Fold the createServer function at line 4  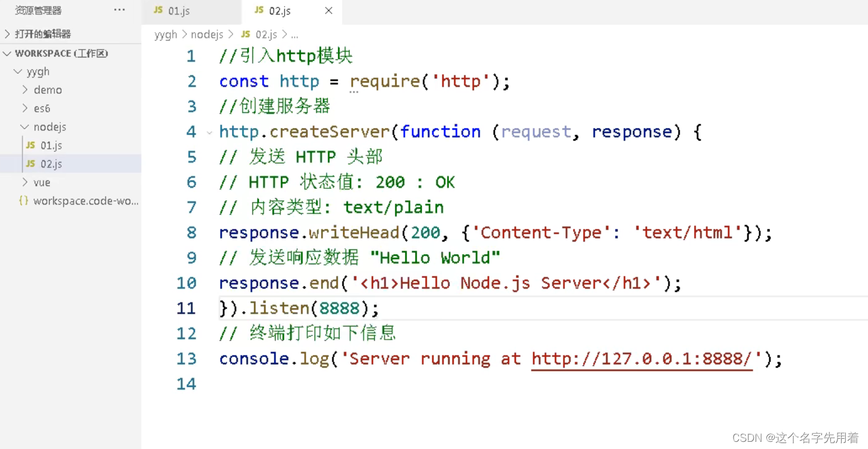(209, 132)
